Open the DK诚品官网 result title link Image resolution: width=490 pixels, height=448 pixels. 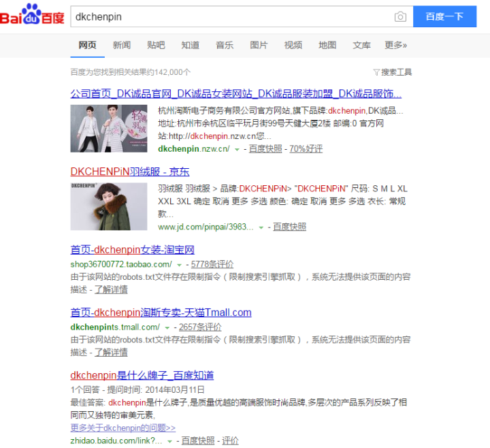click(236, 93)
